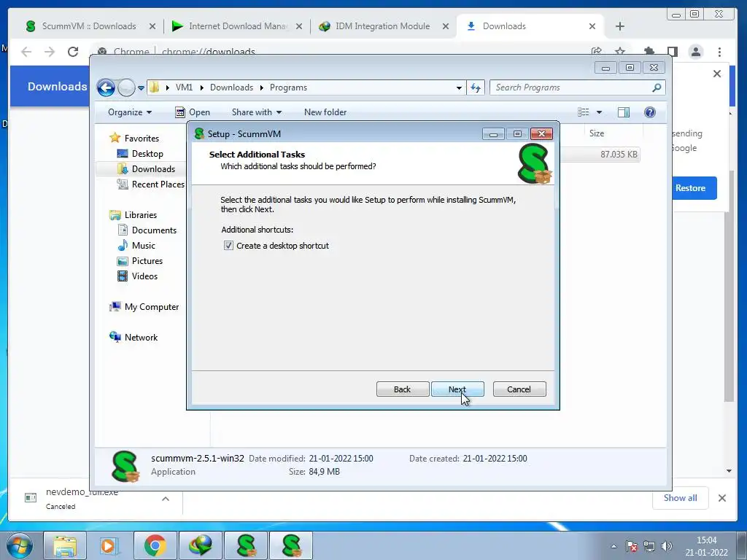Create a New folder in Explorer
The height and width of the screenshot is (560, 747).
coord(325,112)
